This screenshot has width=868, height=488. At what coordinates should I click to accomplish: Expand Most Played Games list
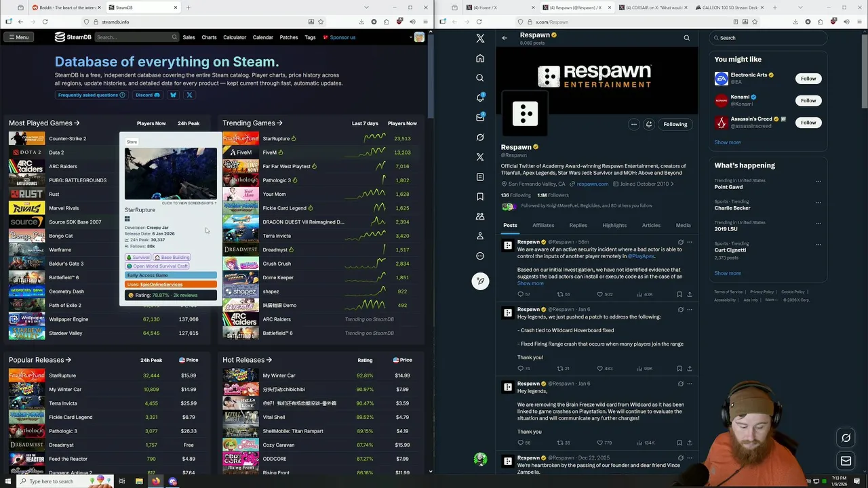tap(44, 123)
